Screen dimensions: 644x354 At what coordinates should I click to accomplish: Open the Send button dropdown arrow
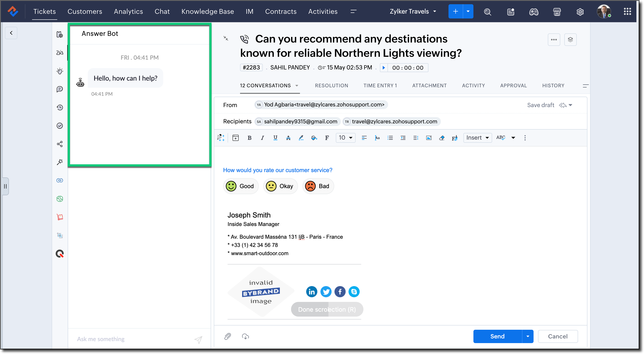pos(528,336)
